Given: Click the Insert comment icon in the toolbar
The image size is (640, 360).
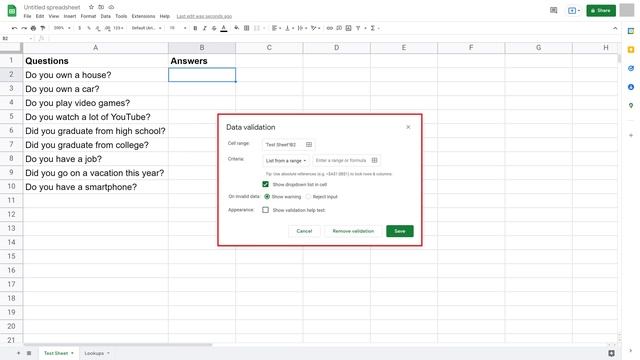Looking at the screenshot, I should (x=339, y=28).
